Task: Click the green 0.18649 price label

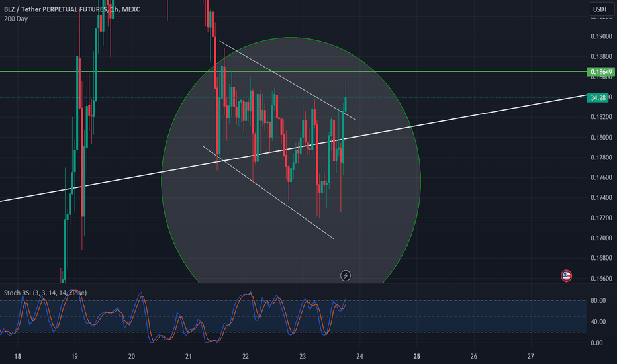Action: [x=600, y=71]
